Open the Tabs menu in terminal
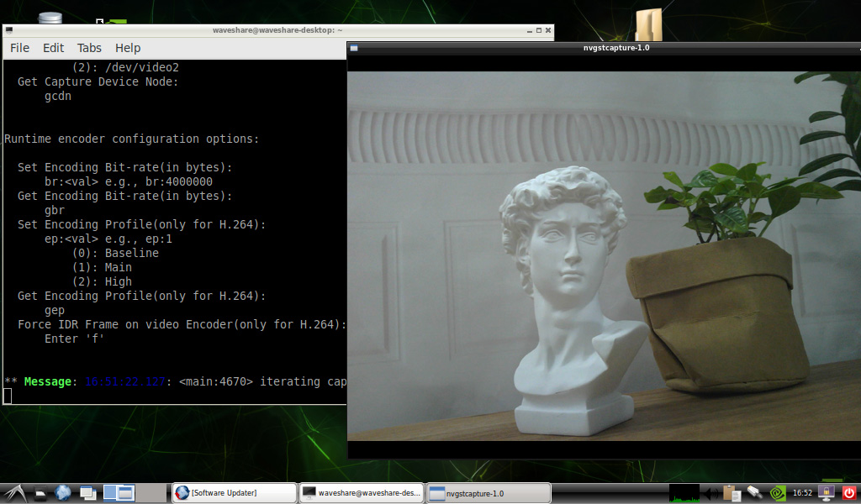 pos(89,48)
